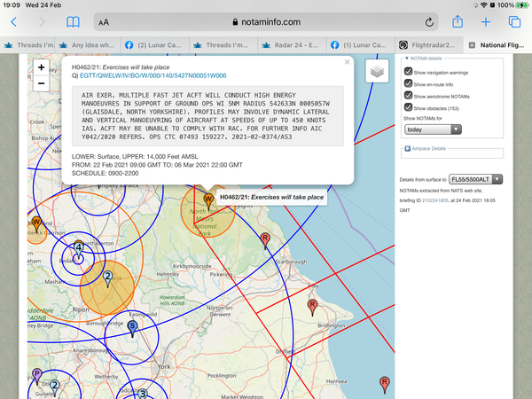Select the numbered 4 marker near Northallerton
Screen dimensions: 532x399
pyautogui.click(x=79, y=249)
